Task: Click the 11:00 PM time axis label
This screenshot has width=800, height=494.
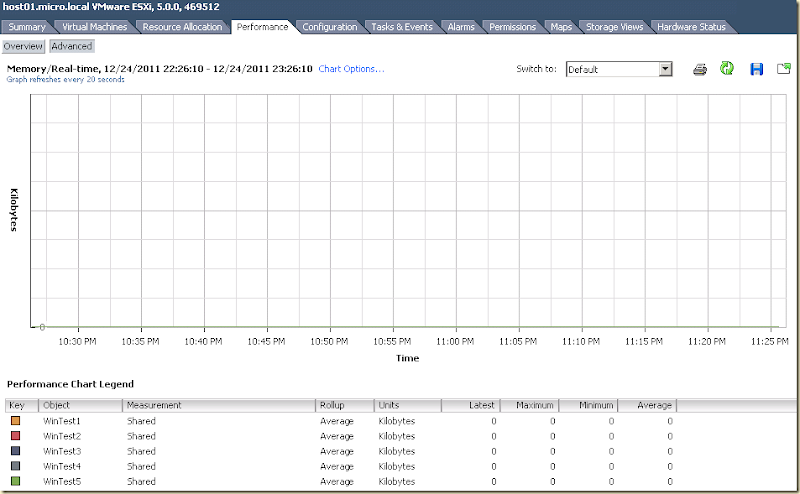Action: point(455,341)
